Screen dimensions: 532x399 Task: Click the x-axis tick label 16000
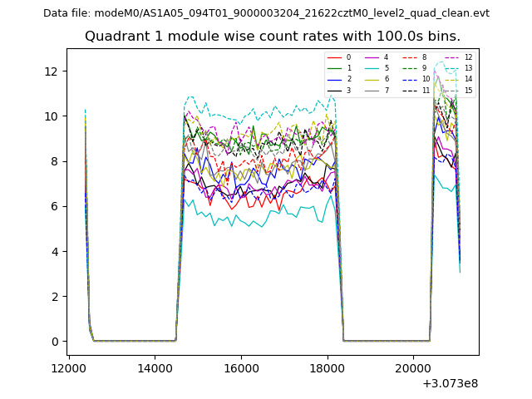click(x=241, y=367)
